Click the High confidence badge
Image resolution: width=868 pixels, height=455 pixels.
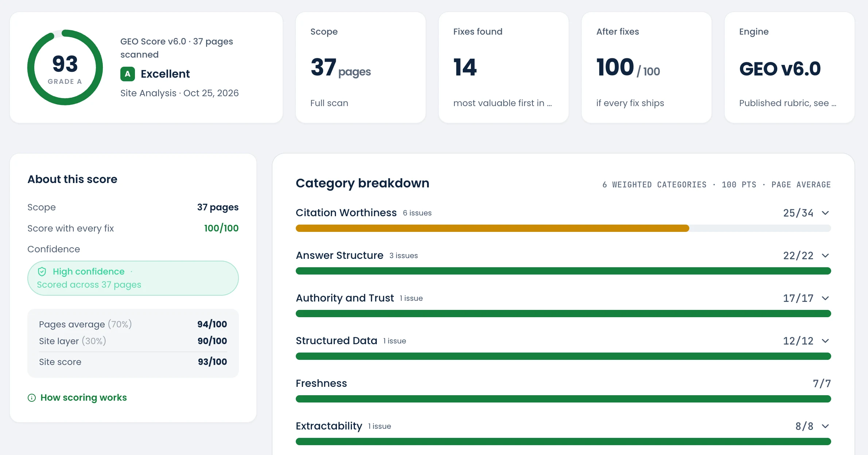click(133, 278)
